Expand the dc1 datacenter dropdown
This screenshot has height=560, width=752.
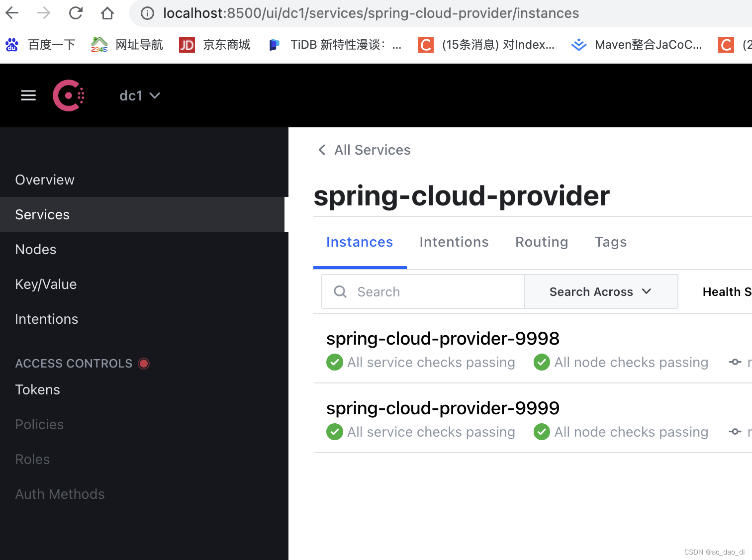point(140,95)
